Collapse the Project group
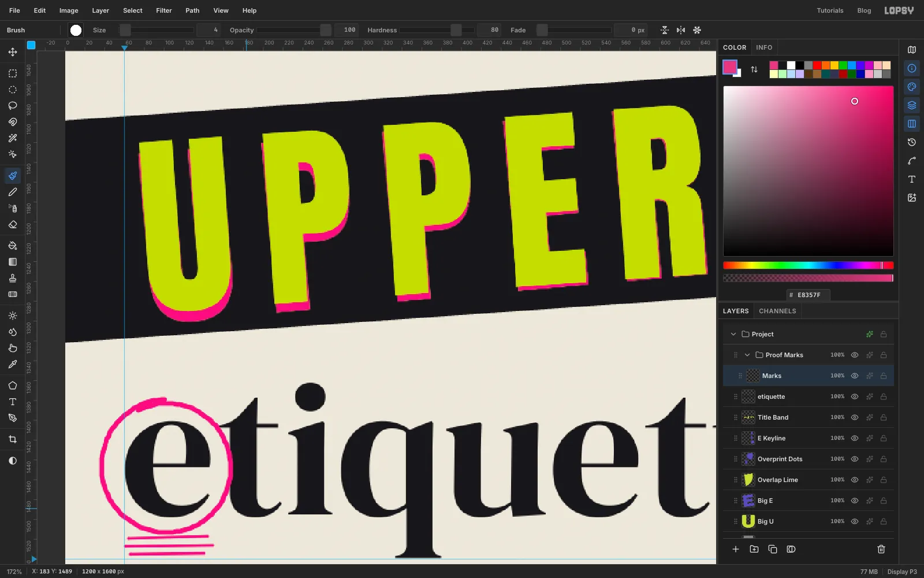 pyautogui.click(x=733, y=334)
